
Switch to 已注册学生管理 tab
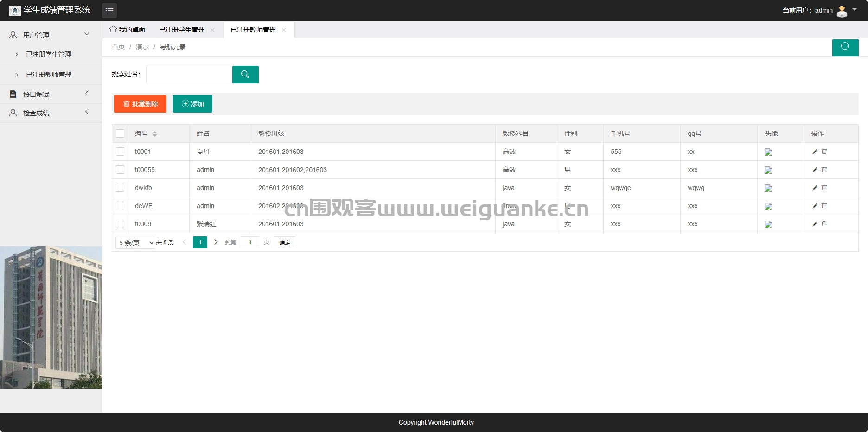coord(182,30)
